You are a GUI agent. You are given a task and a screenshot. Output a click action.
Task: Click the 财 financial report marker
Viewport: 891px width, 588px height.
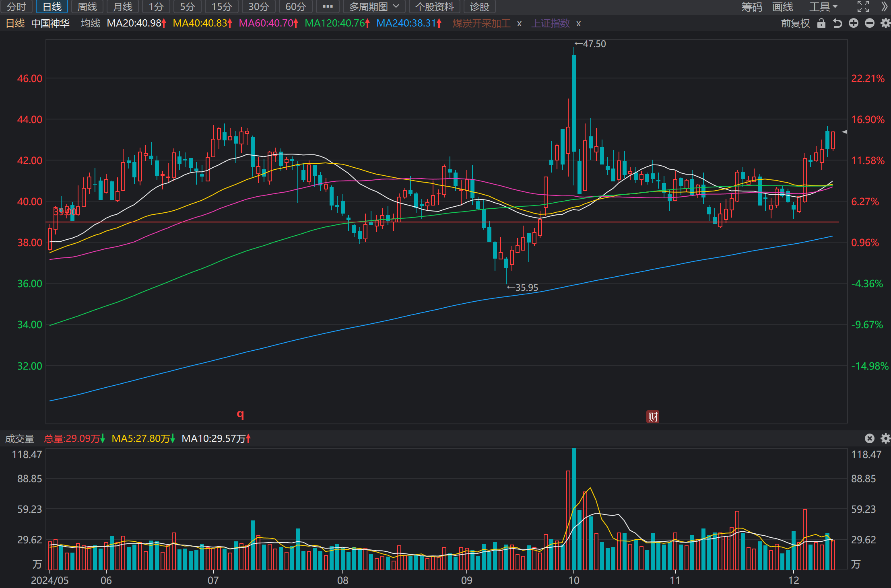tap(652, 417)
